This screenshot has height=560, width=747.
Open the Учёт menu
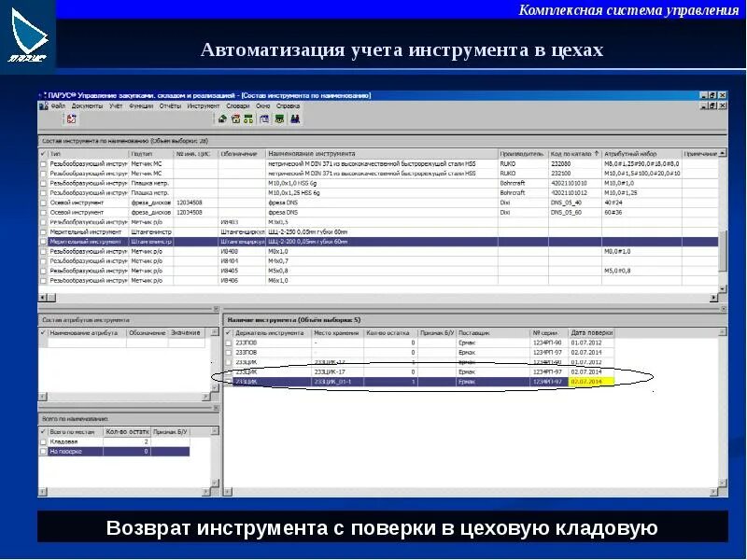tap(116, 106)
